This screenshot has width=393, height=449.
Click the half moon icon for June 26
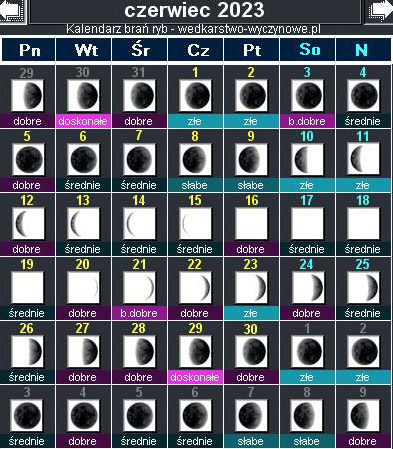coord(27,351)
